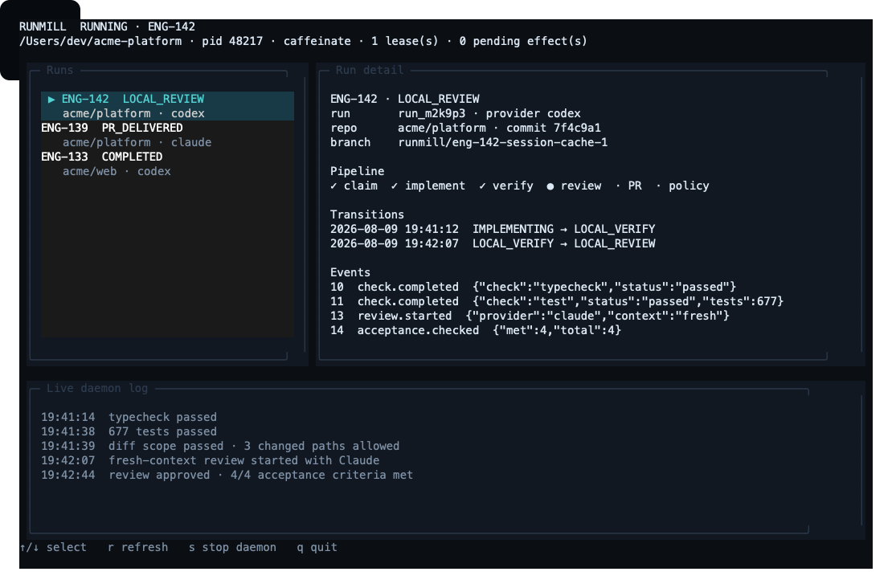This screenshot has width=892, height=588.
Task: Click the selection arrow beside ENG-142
Action: tap(51, 99)
